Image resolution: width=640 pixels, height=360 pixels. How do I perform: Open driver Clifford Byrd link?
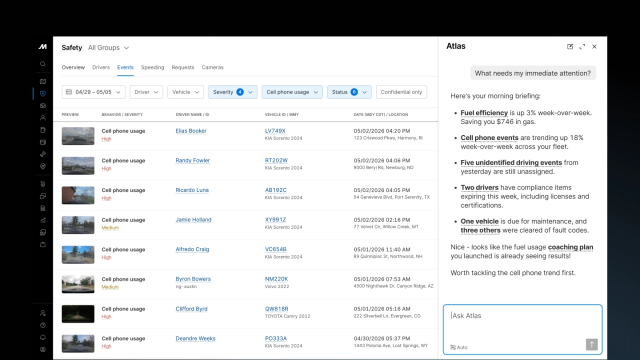tap(191, 309)
